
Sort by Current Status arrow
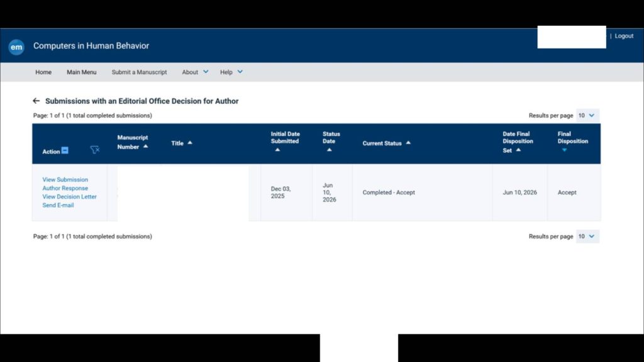(x=408, y=143)
